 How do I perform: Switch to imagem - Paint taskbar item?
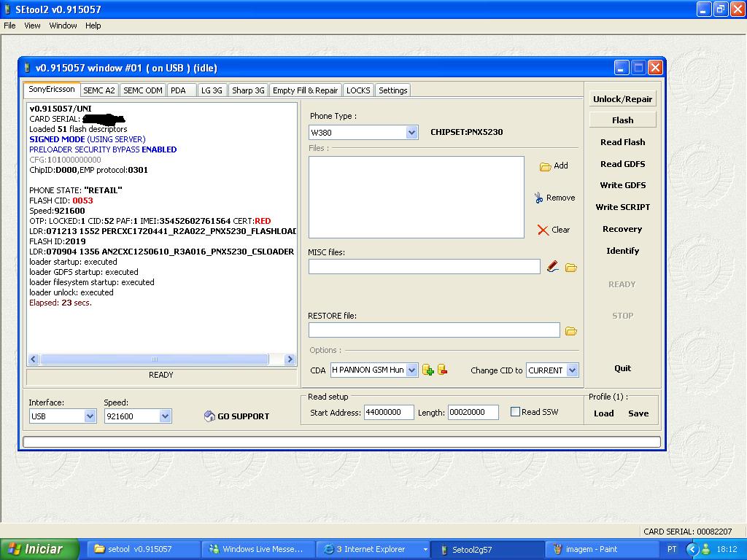[601, 549]
